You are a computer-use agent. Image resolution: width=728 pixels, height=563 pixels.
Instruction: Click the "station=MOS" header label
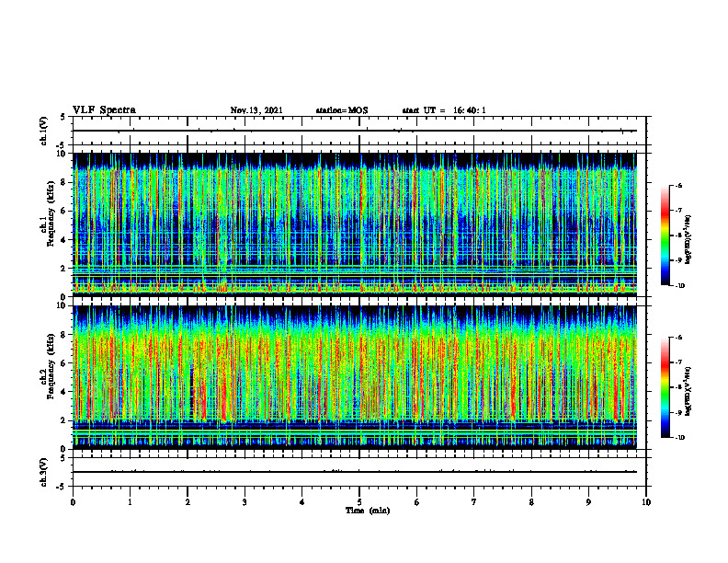click(x=342, y=110)
